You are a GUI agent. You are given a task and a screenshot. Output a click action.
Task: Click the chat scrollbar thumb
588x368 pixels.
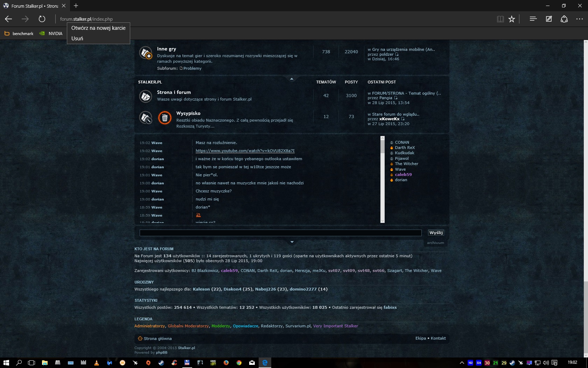coord(383,146)
